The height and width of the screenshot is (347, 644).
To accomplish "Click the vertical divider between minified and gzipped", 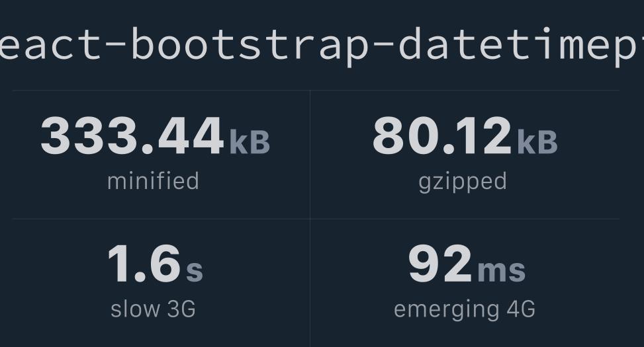I will pyautogui.click(x=310, y=154).
